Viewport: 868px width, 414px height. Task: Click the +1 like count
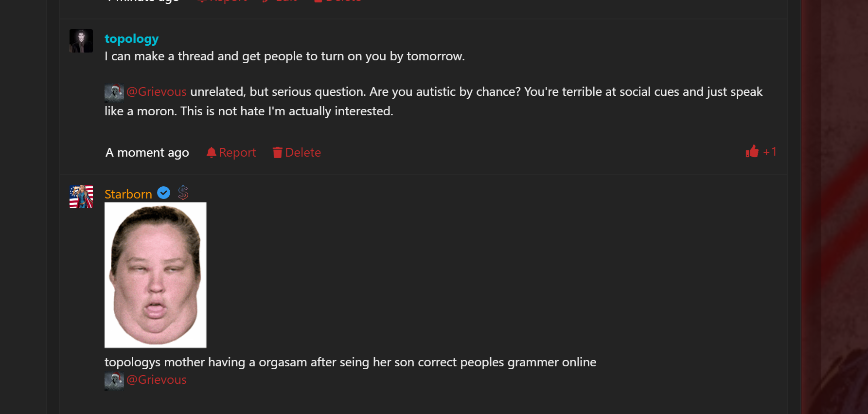click(x=770, y=152)
